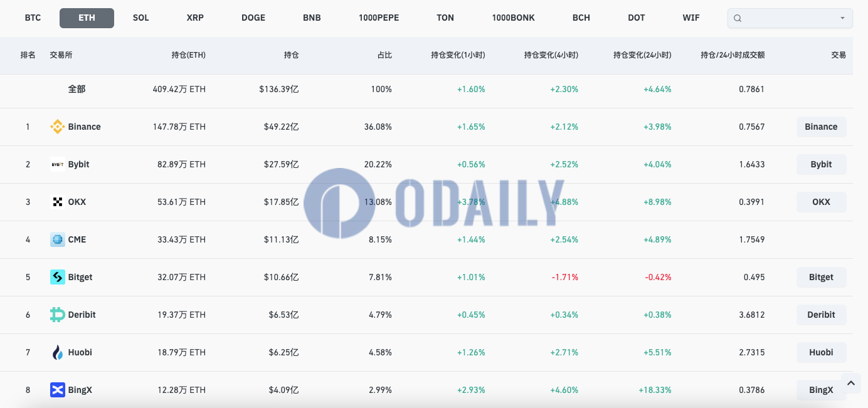Click CME's 8.15% share value
This screenshot has height=408, width=868.
coord(380,239)
